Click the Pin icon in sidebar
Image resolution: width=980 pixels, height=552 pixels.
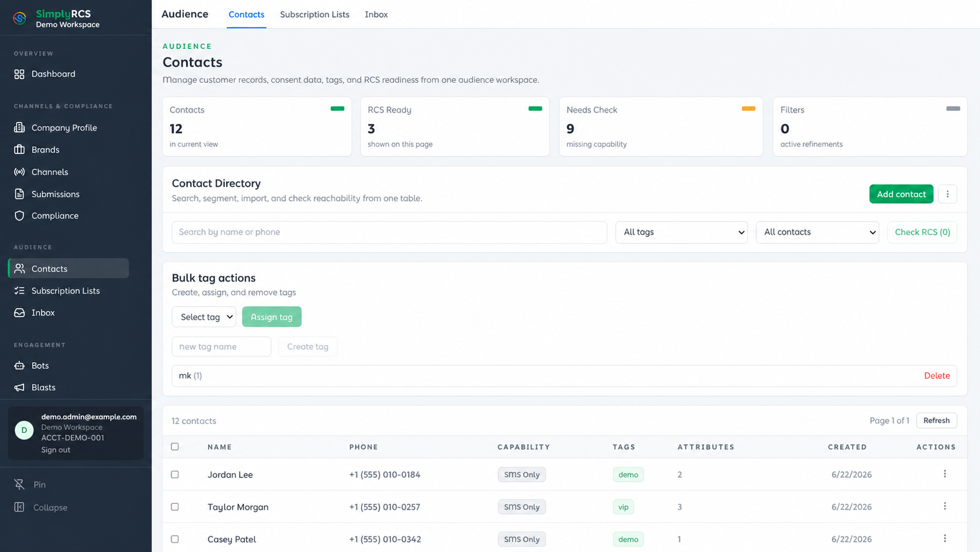pyautogui.click(x=19, y=485)
